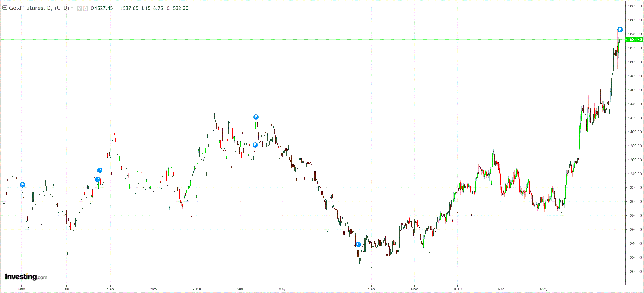Click the 2018 label on time axis

[x=197, y=289]
